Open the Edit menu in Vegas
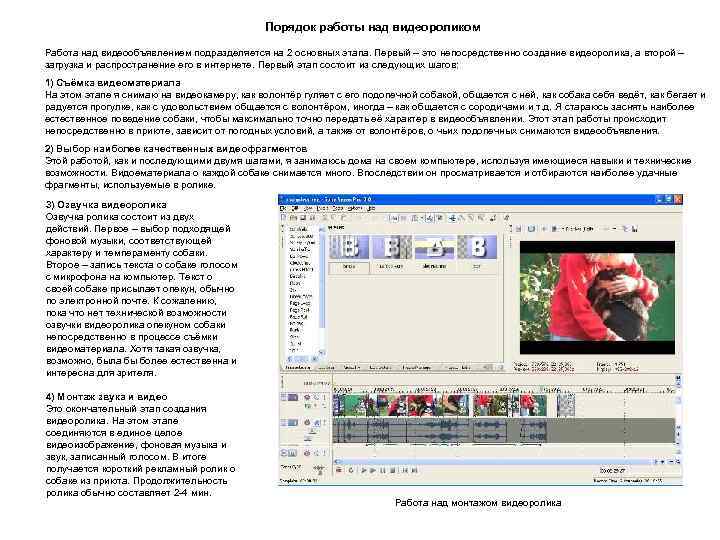Image resolution: width=720 pixels, height=540 pixels. coord(295,208)
